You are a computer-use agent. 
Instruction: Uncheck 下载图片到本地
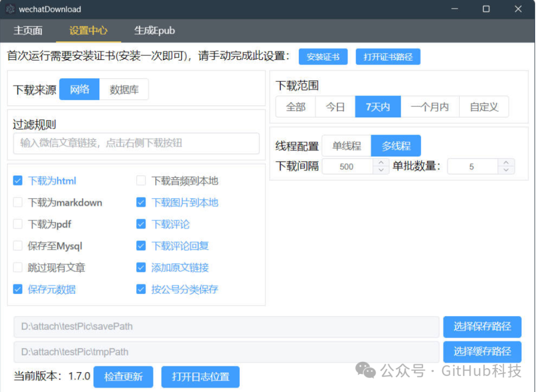click(x=141, y=202)
